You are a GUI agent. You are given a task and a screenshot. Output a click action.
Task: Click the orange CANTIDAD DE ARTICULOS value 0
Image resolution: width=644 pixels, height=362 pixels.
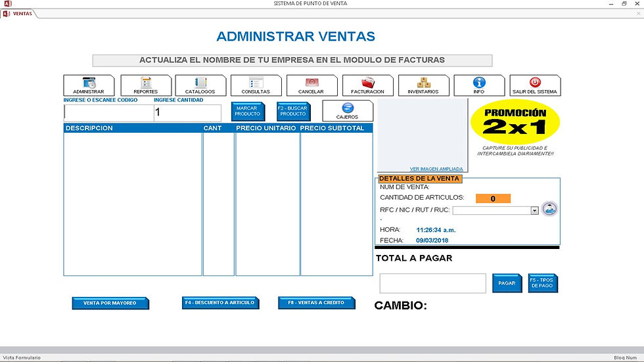(493, 198)
